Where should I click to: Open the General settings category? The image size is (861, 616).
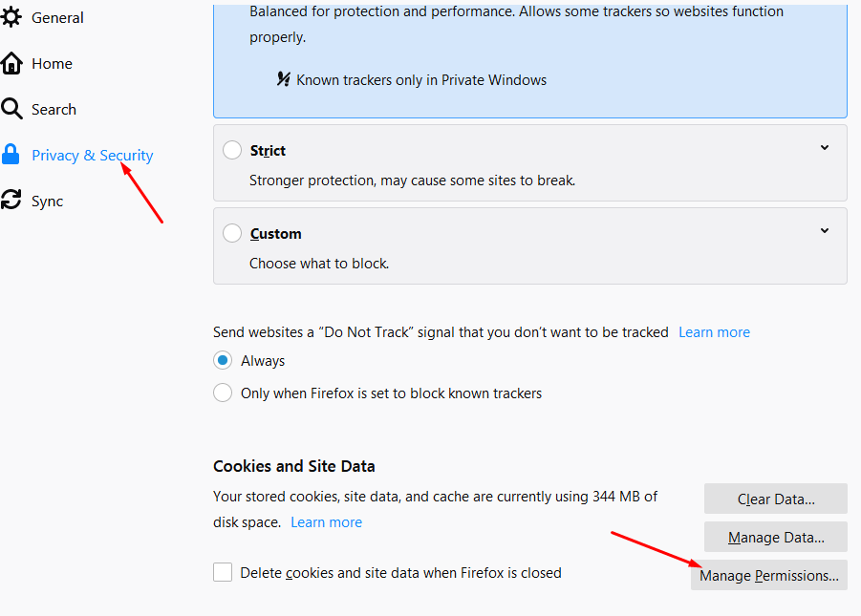[x=57, y=17]
